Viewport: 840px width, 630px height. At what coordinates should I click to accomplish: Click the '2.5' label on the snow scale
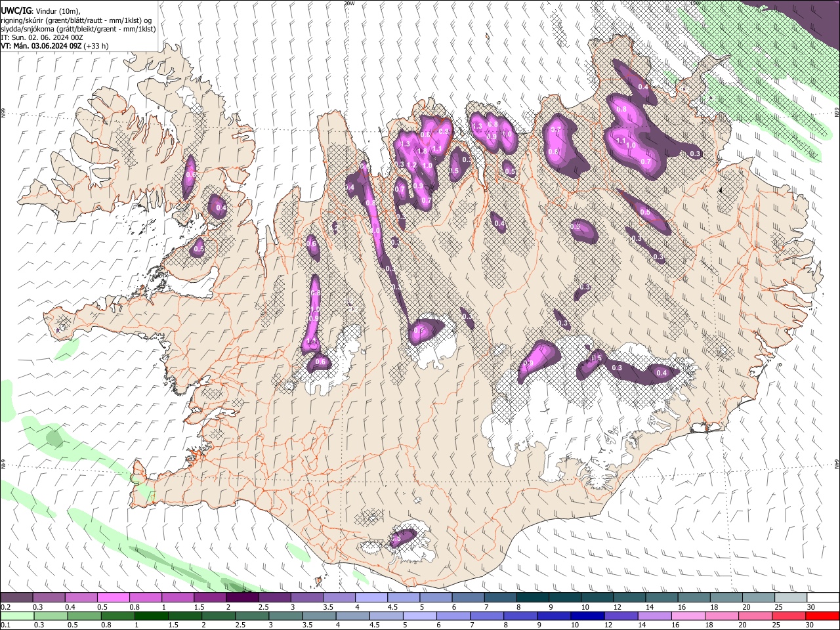(x=264, y=607)
